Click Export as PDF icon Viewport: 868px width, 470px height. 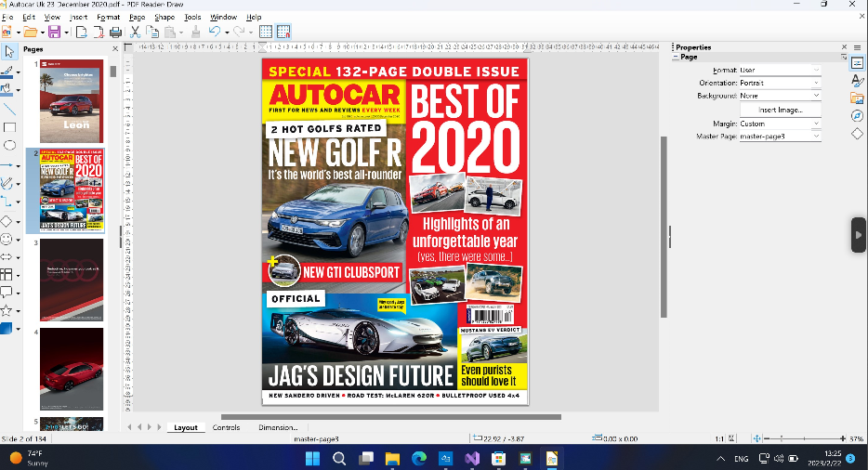[99, 32]
